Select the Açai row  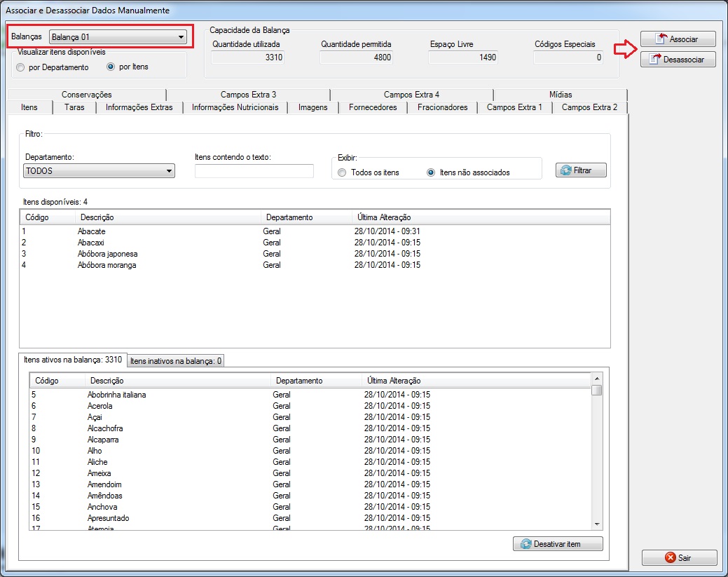pos(310,416)
